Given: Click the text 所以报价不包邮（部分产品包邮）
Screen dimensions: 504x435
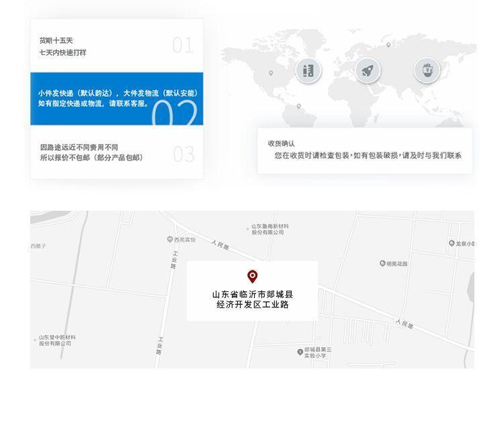Looking at the screenshot, I should [91, 158].
